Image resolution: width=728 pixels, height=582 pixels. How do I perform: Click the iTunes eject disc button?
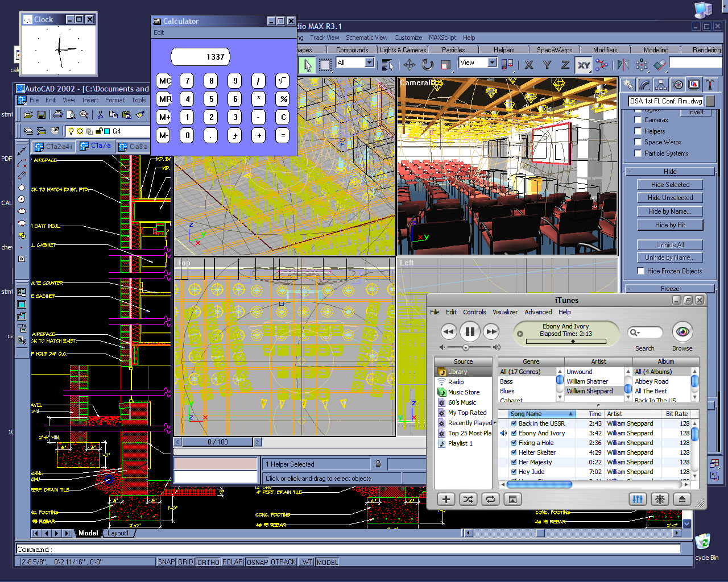[682, 499]
